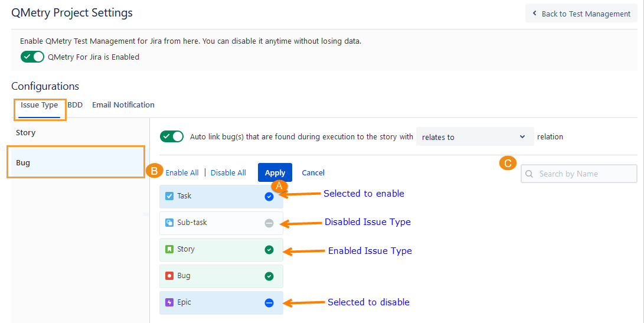The height and width of the screenshot is (323, 644).
Task: Click the Sub-task issue type icon
Action: pyautogui.click(x=169, y=223)
